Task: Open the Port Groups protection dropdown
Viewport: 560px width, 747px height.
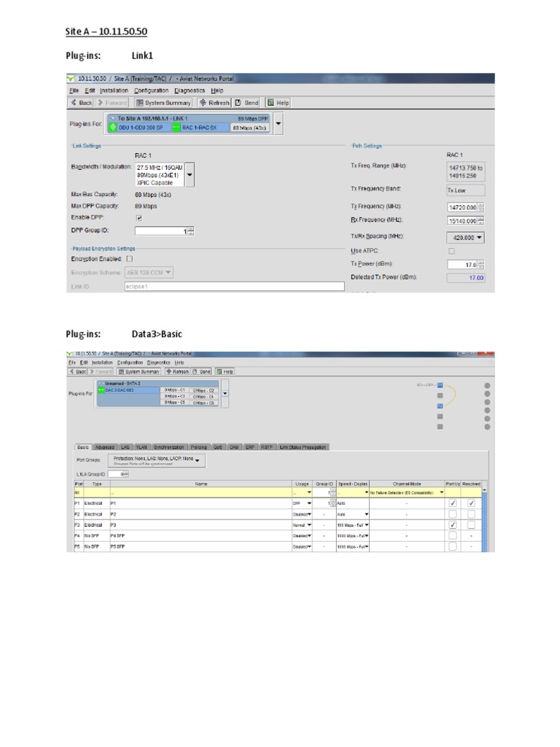Action: pos(157,460)
